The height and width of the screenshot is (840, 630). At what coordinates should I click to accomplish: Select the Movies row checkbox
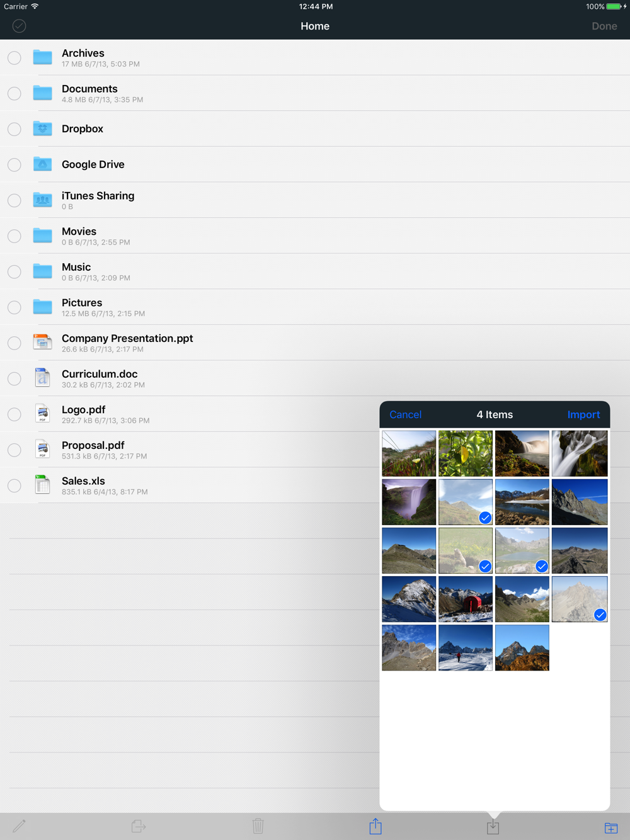(x=14, y=236)
